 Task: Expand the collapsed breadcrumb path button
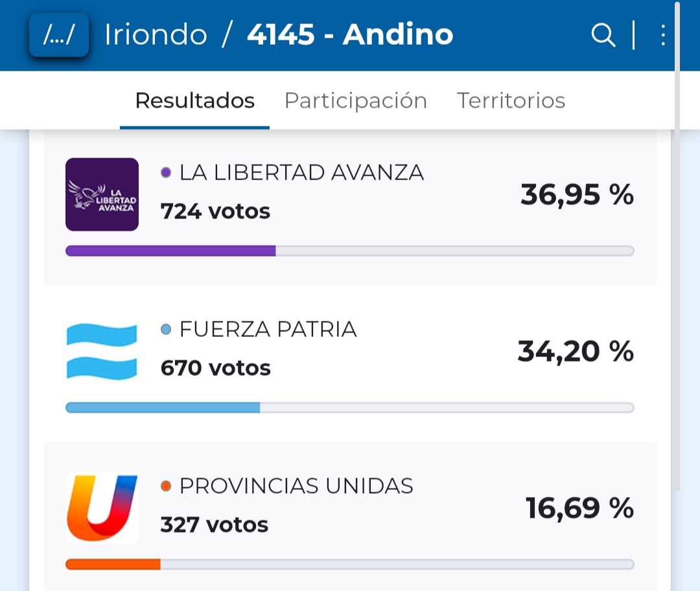click(59, 35)
